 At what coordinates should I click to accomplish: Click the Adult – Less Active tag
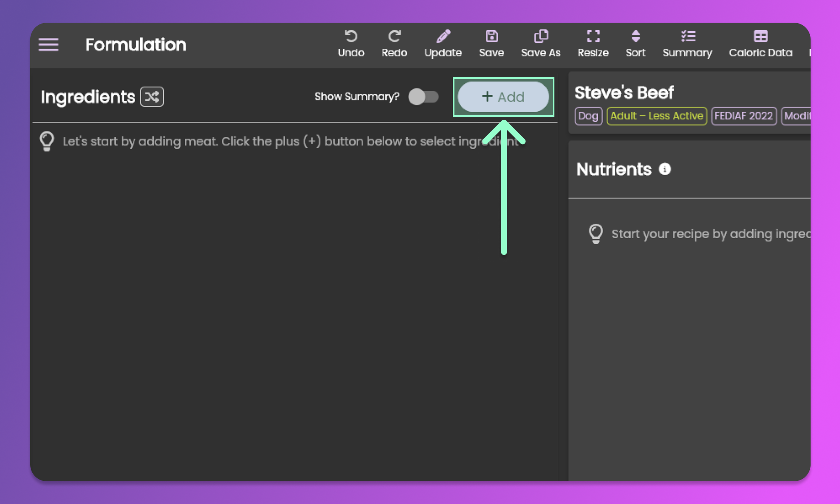tap(657, 116)
